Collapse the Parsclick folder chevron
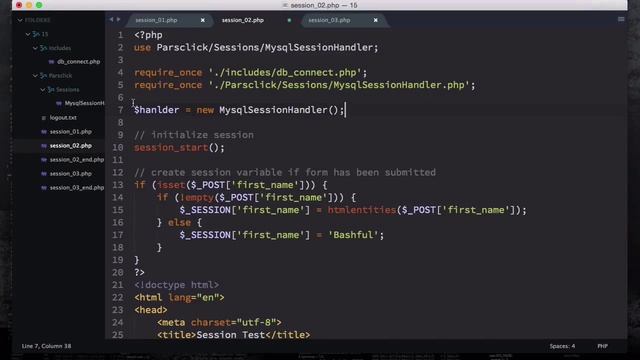The height and width of the screenshot is (360, 640). (35, 76)
